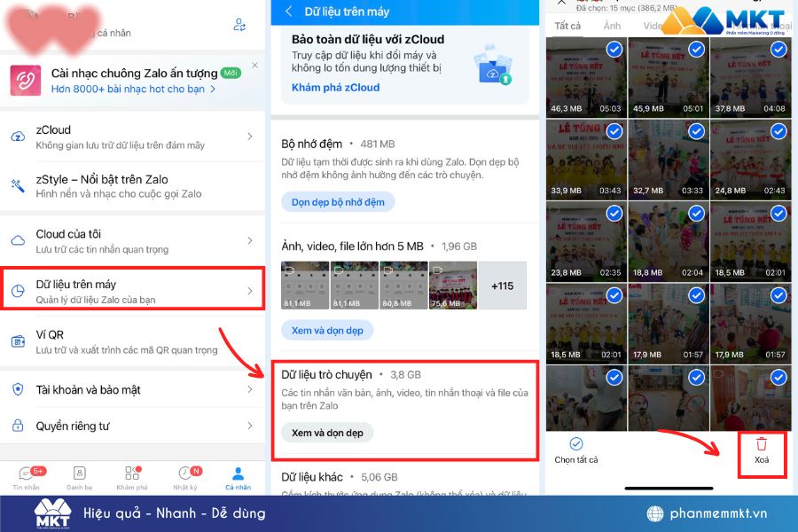Click the Bộ nhớ đệm 481 MB heading
This screenshot has width=798, height=532.
coord(338,144)
